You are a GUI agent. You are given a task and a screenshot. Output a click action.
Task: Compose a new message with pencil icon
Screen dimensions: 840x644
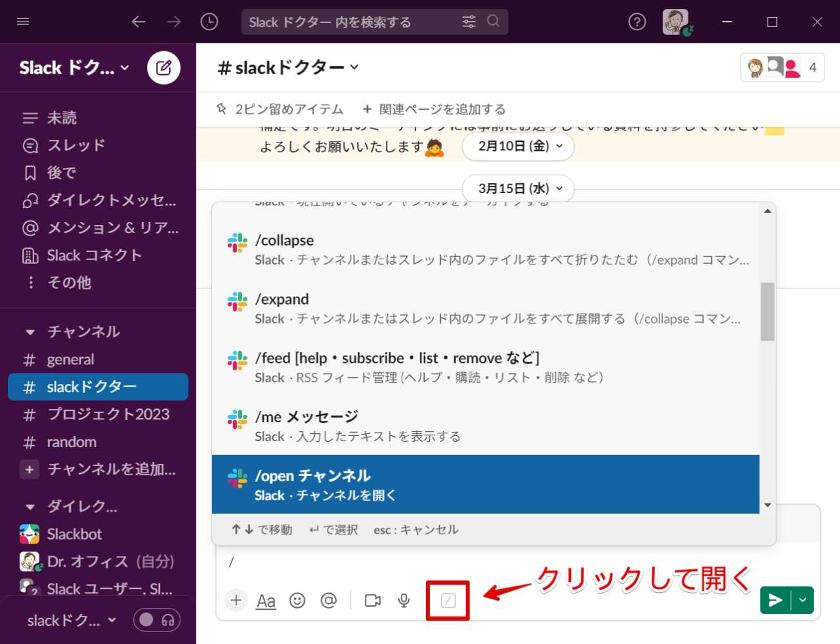[164, 68]
